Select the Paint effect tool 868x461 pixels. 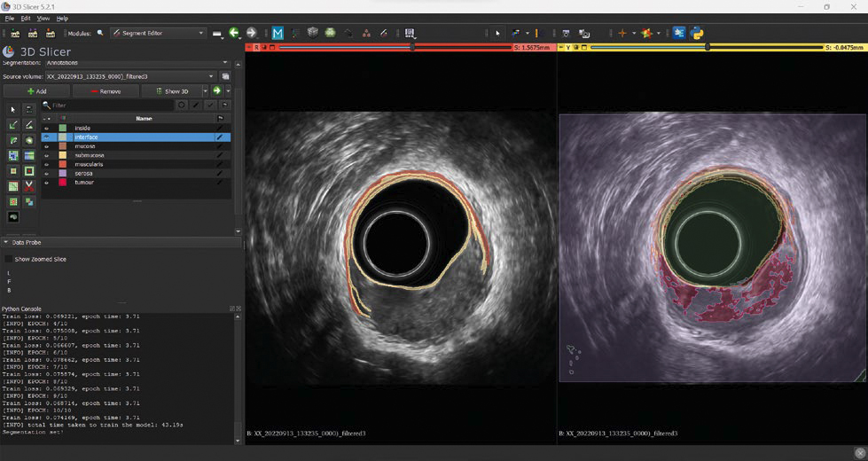click(x=13, y=125)
